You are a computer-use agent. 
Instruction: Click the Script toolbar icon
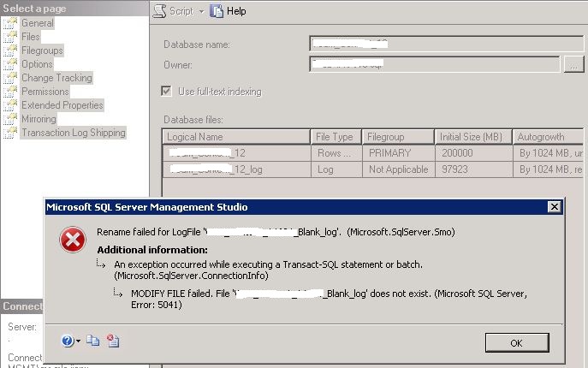160,11
